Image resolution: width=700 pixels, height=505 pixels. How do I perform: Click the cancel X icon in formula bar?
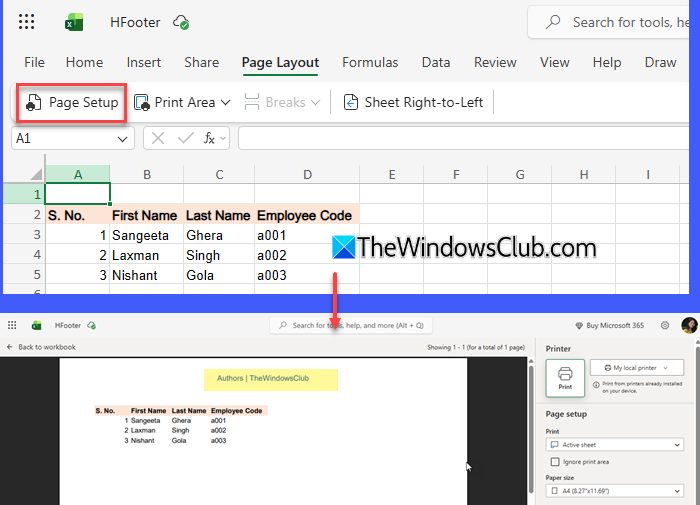(x=158, y=138)
